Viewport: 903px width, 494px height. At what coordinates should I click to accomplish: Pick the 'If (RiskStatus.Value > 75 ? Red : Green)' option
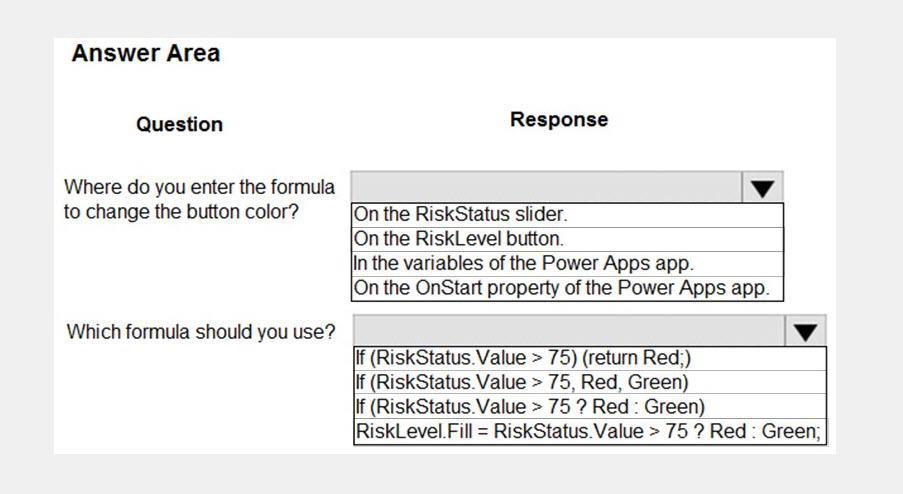(x=590, y=407)
